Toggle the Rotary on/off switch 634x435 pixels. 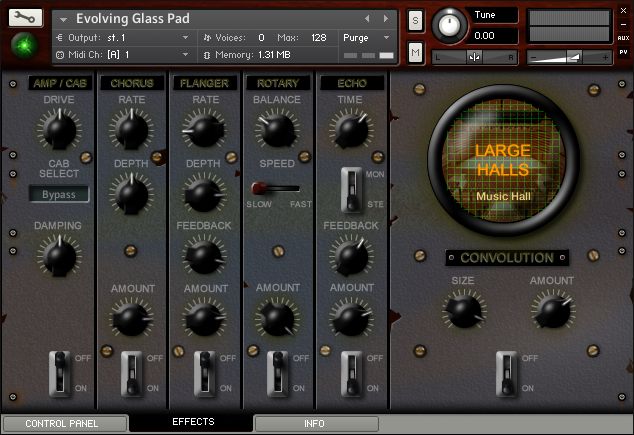[x=278, y=374]
